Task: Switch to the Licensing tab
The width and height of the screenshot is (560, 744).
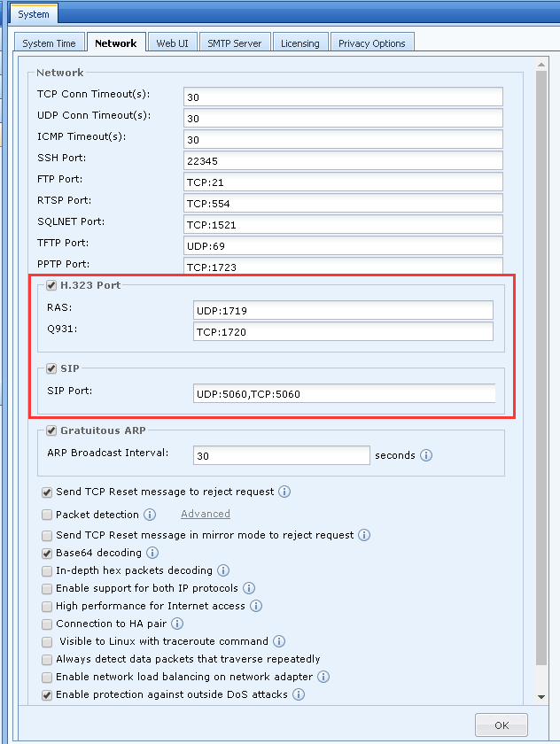Action: point(299,43)
